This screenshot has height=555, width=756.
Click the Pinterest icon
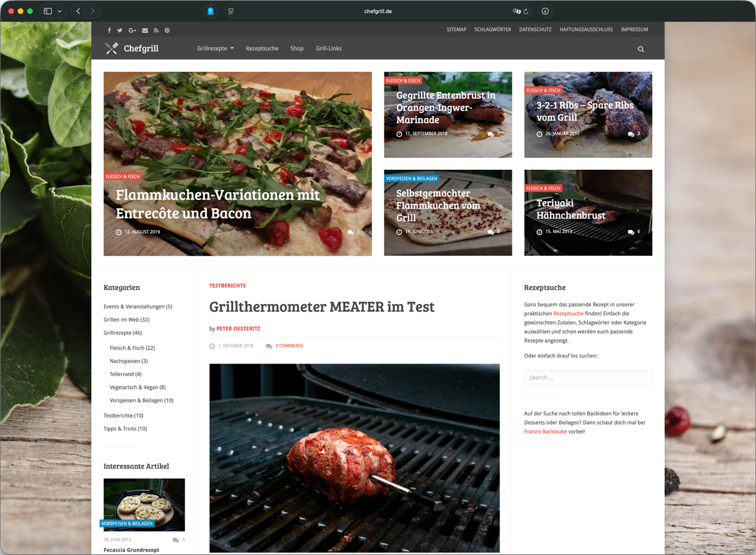pos(167,30)
